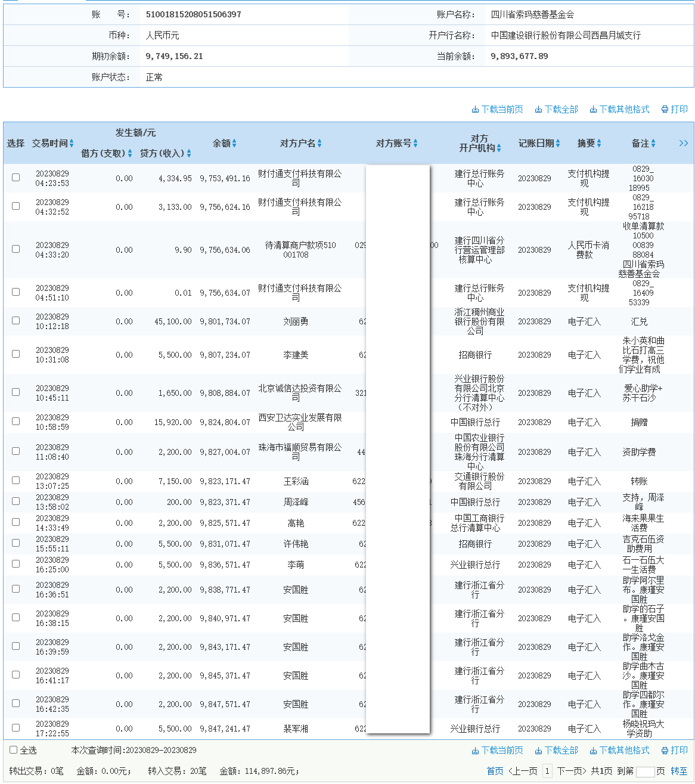
Task: Go to 首页 first page link
Action: click(x=495, y=771)
